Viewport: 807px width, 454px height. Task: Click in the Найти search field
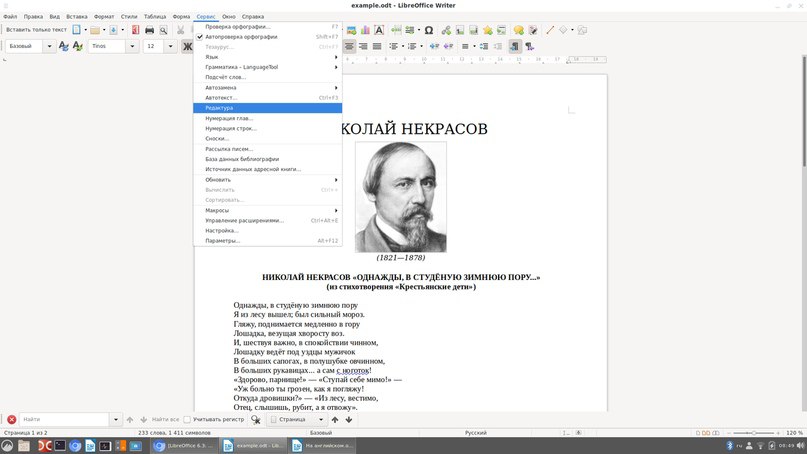pos(64,420)
